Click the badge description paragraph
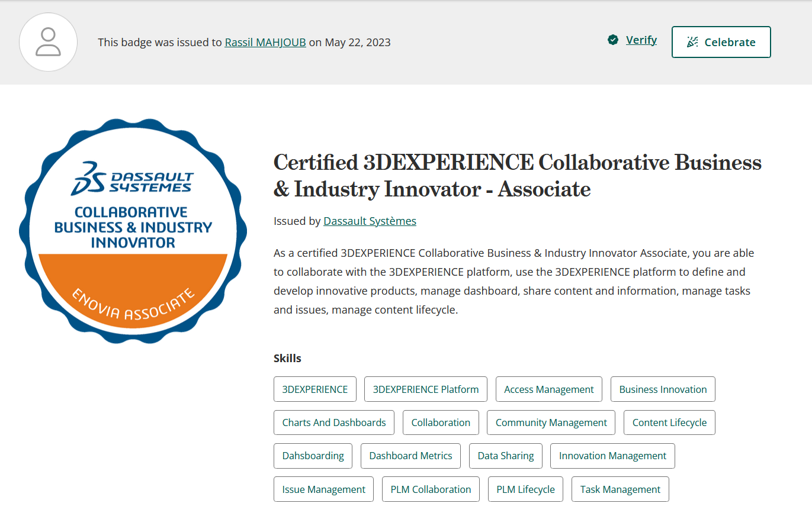This screenshot has height=516, width=812. (514, 281)
